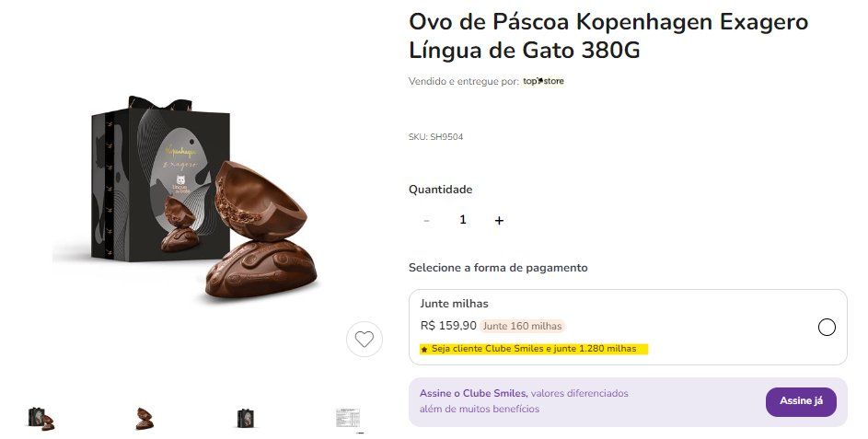Click the Junte milhas option heading

(x=454, y=304)
